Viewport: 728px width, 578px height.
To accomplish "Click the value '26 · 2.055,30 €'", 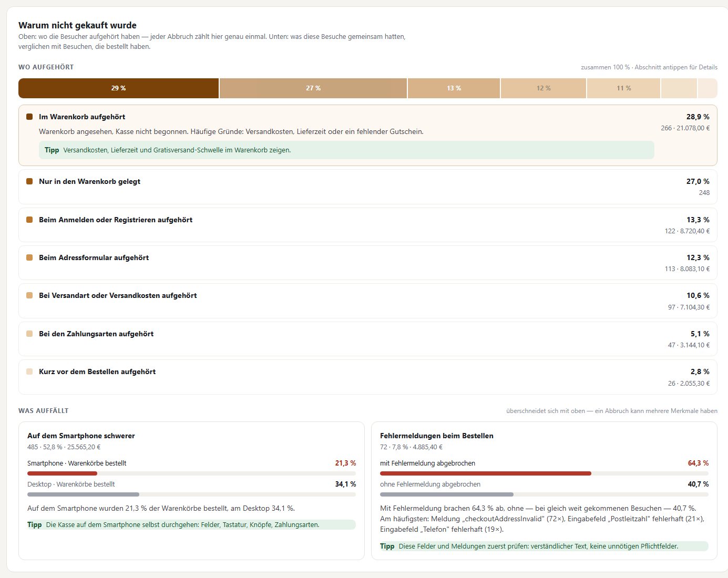I will pos(689,384).
